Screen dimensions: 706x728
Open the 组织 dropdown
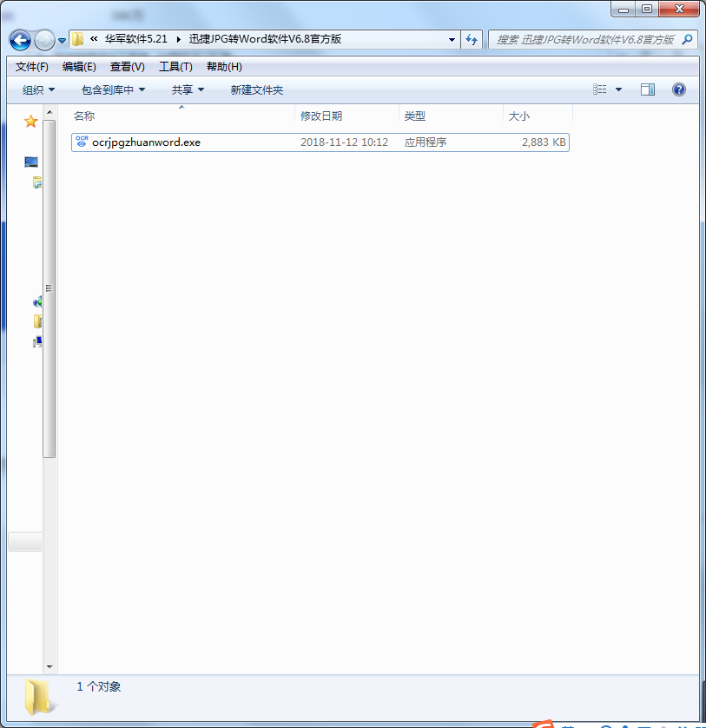38,89
